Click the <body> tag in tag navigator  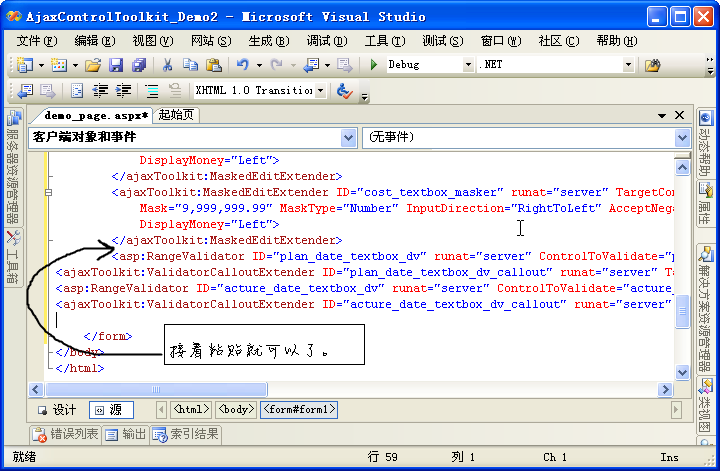[237, 410]
